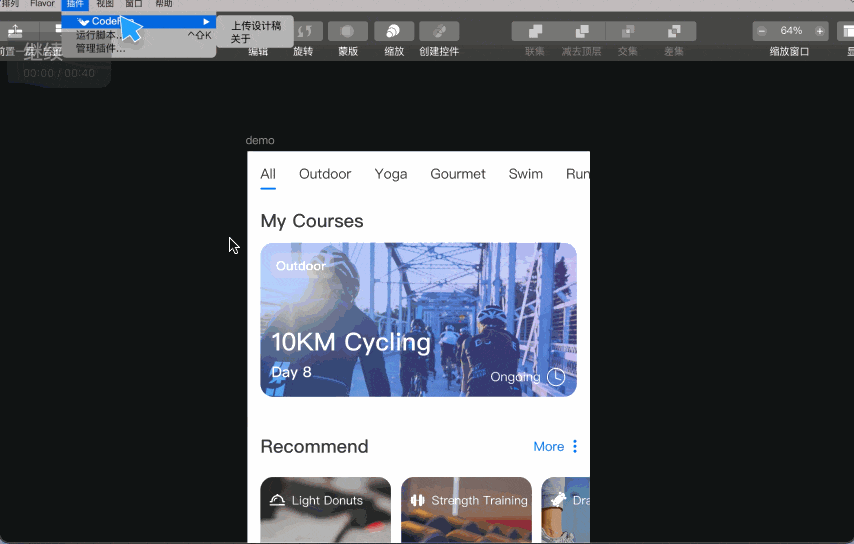Select 上传设计稿 in the CodeFun submenu
854x544 pixels.
point(256,26)
